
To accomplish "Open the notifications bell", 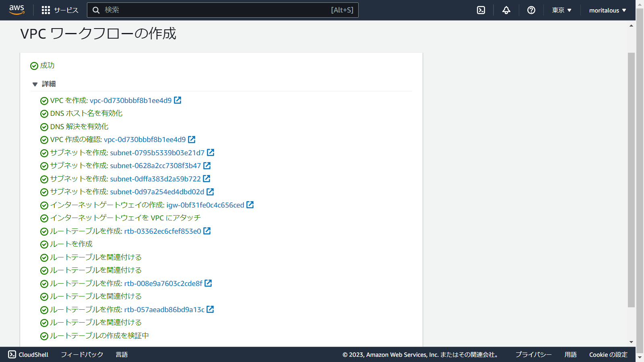I will pyautogui.click(x=506, y=10).
